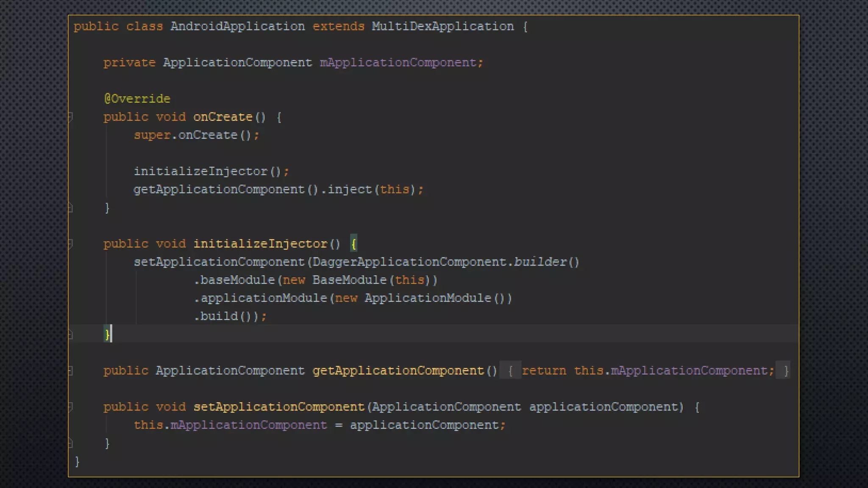Click the fold end marker of onCreate
Viewport: 868px width, 488px height.
[70, 208]
